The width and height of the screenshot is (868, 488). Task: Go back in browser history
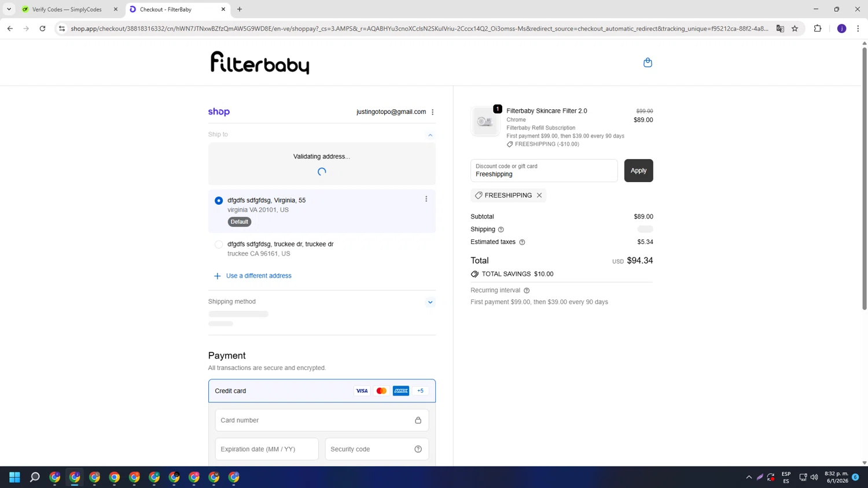10,28
